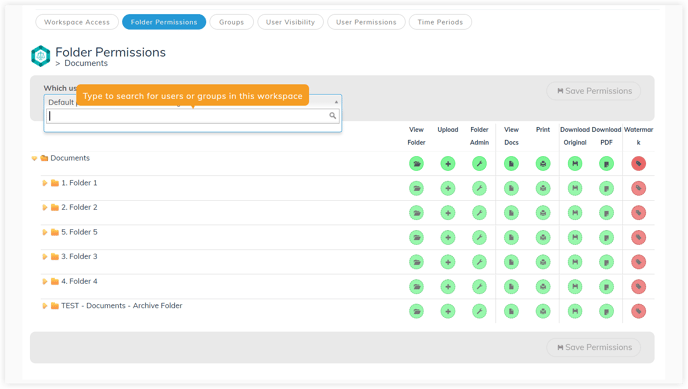The height and width of the screenshot is (389, 688).
Task: Open the Workspace Access tab
Action: pyautogui.click(x=77, y=22)
